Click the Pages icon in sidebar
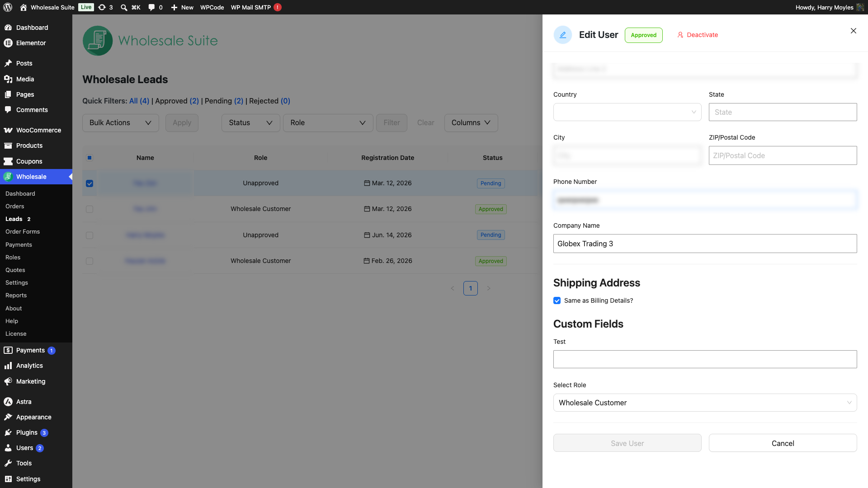The image size is (868, 488). pyautogui.click(x=8, y=94)
